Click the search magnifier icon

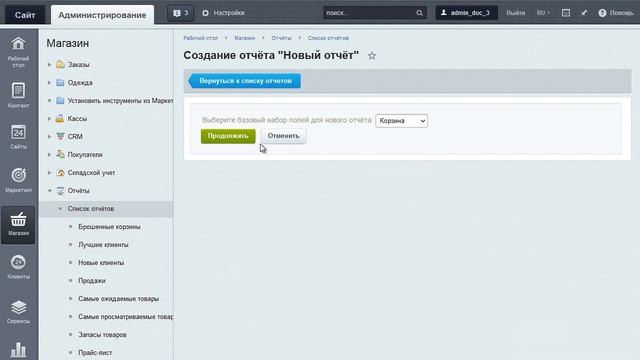419,13
